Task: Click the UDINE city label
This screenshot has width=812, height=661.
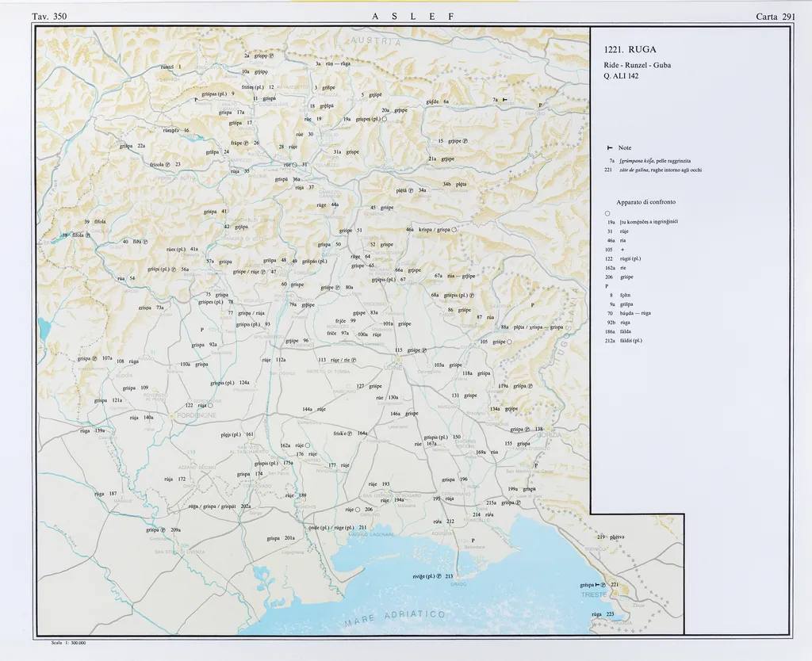Action: tap(393, 368)
